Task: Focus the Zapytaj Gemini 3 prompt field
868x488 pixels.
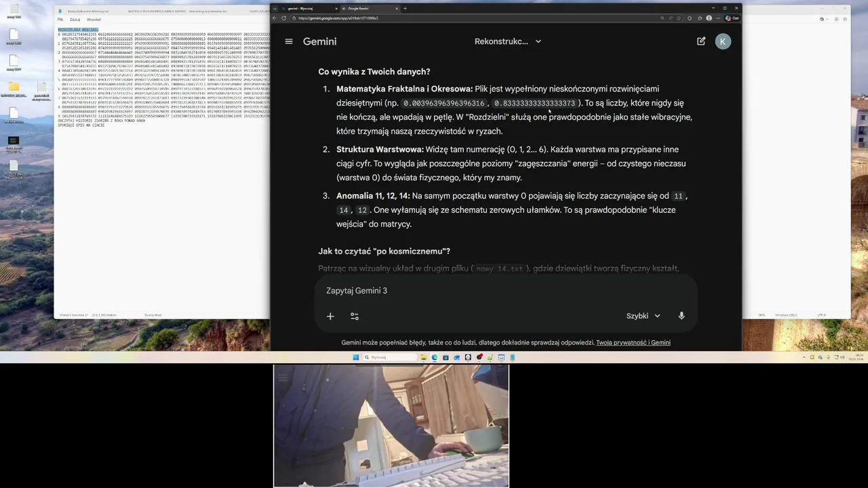Action: 505,291
